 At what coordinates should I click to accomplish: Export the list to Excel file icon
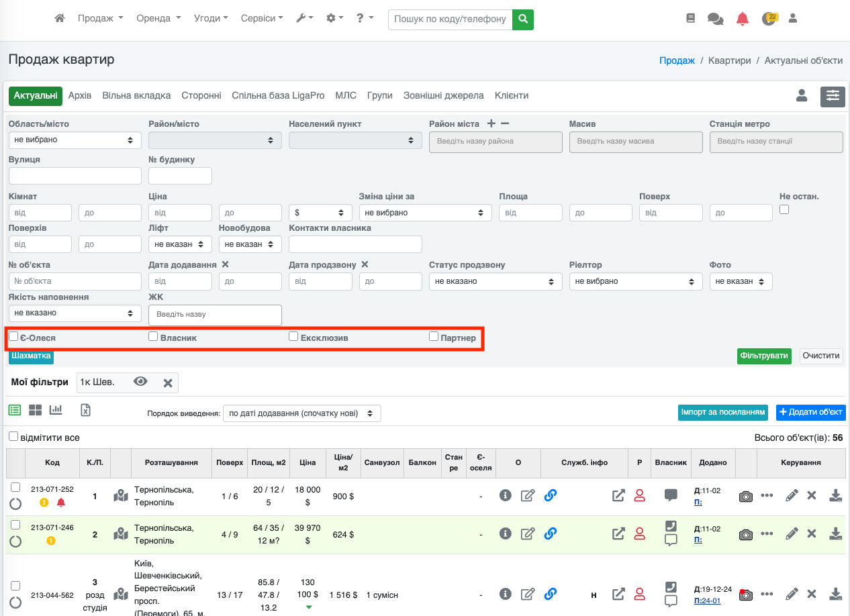tap(85, 410)
